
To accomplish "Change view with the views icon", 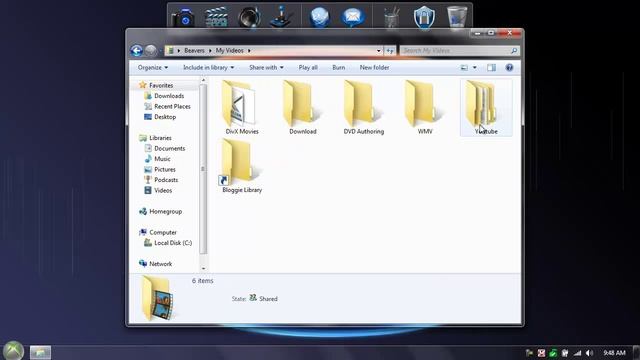I will (x=464, y=68).
